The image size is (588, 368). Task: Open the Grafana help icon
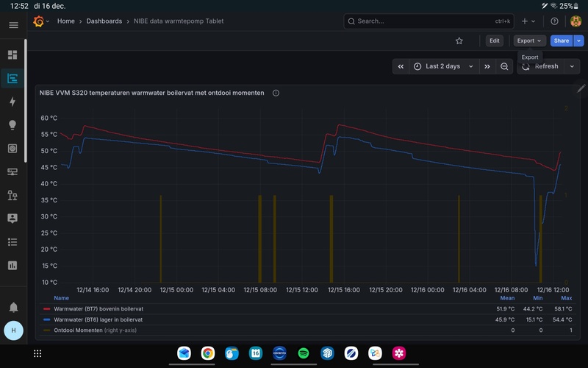tap(554, 21)
